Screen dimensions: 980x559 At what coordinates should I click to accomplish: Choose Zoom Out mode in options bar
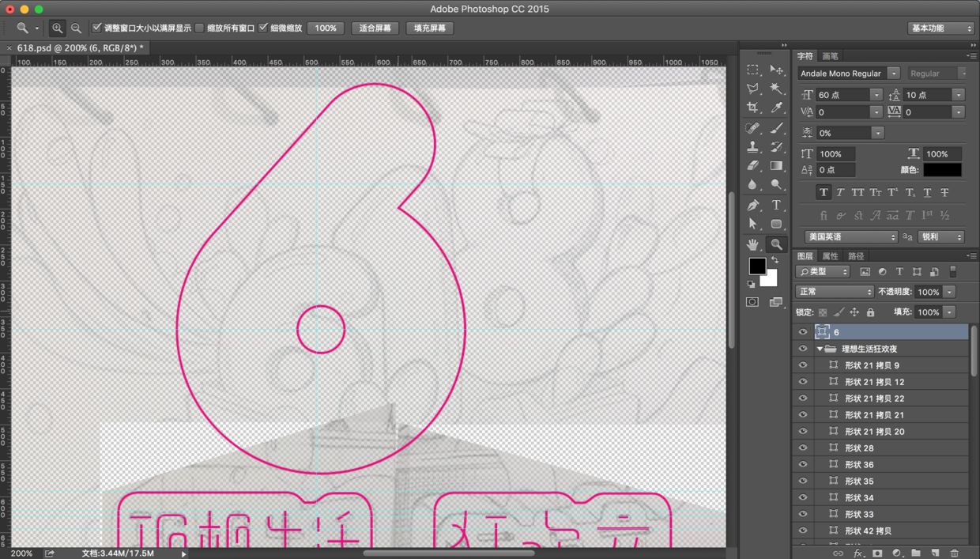pos(76,28)
